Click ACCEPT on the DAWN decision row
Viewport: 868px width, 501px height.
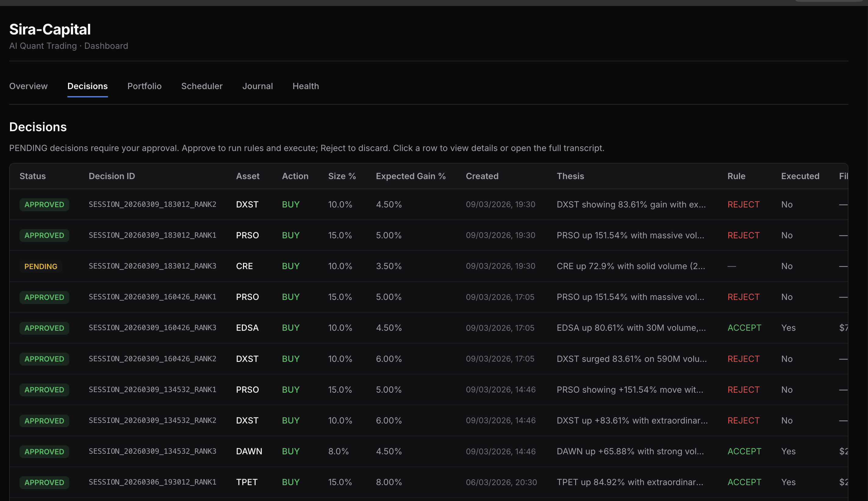[744, 451]
